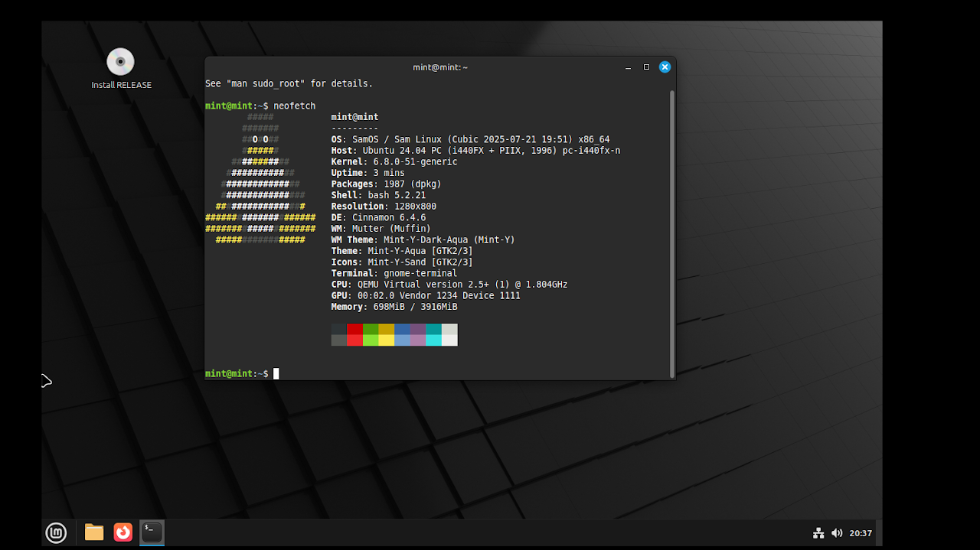Select the Install RELEASE desktop icon

pos(121,69)
